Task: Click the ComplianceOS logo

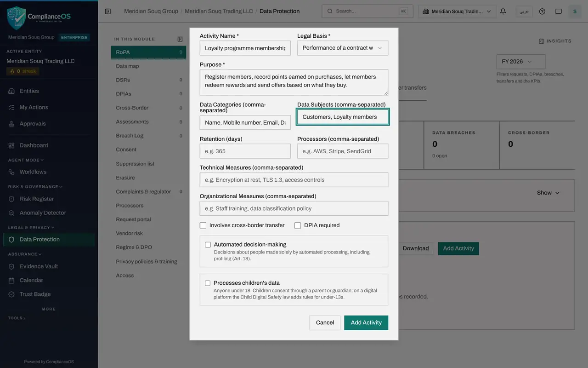Action: (39, 17)
